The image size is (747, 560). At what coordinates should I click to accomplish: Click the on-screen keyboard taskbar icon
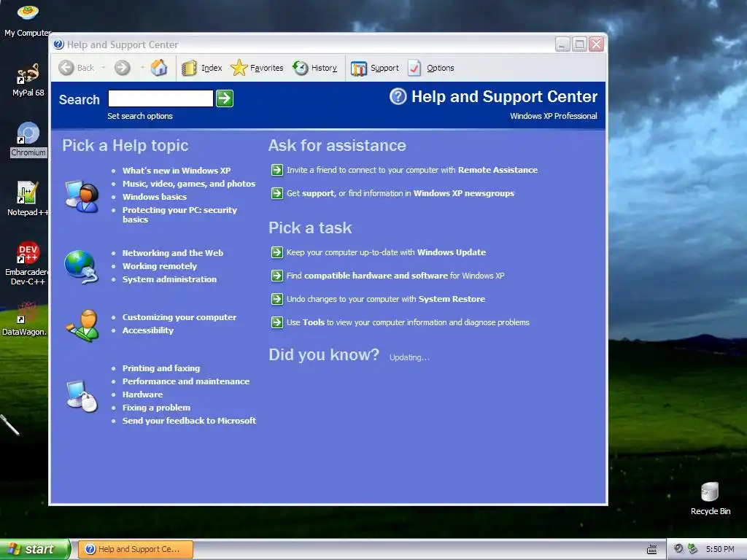tap(651, 550)
